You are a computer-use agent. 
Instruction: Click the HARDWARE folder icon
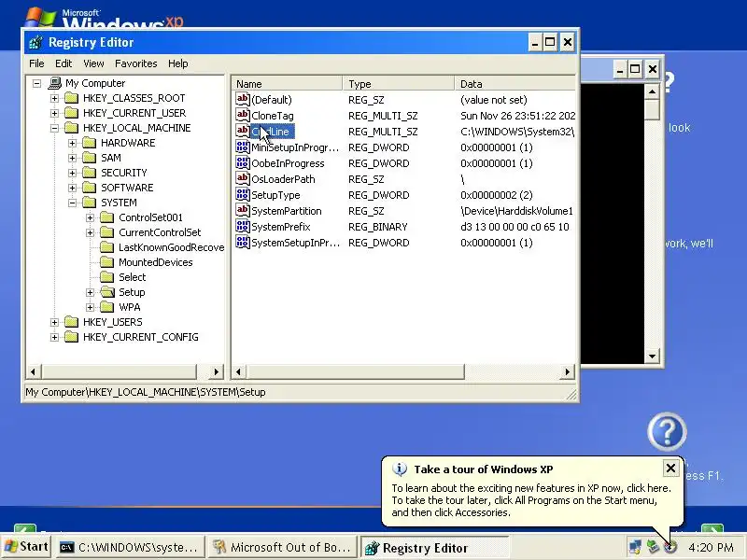pos(89,143)
